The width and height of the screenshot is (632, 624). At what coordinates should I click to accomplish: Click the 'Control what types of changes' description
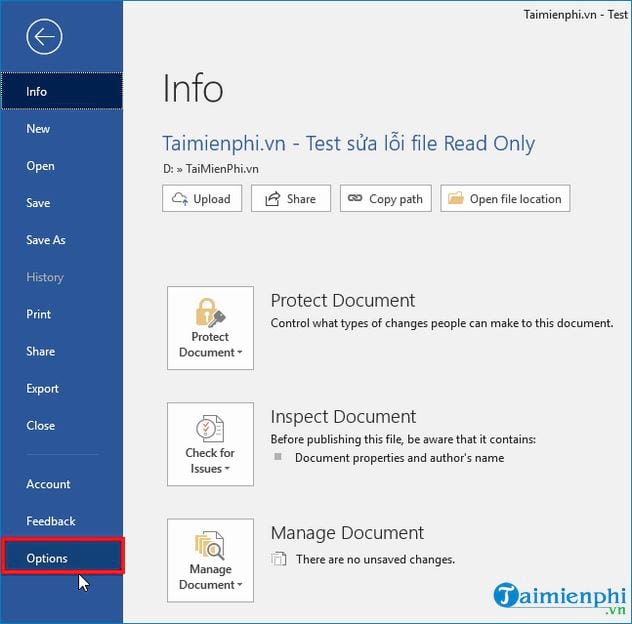coord(442,323)
